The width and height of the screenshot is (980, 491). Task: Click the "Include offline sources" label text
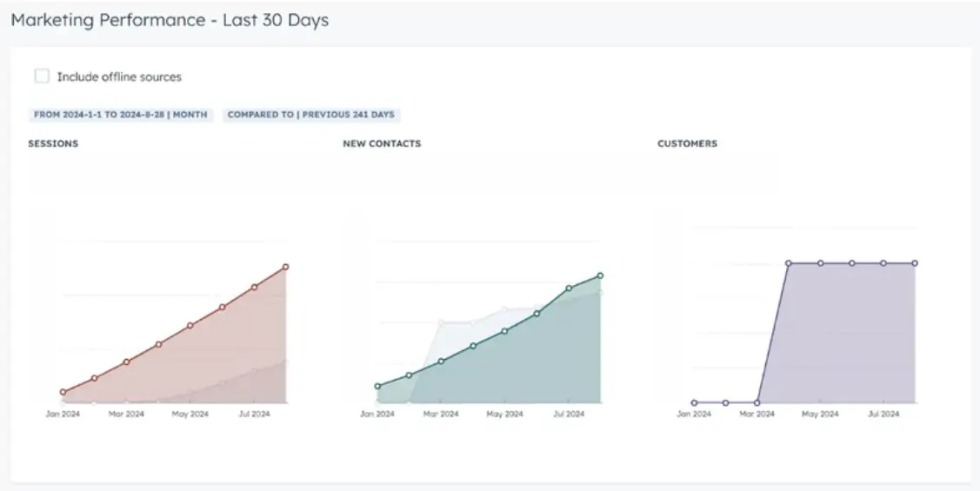[119, 76]
